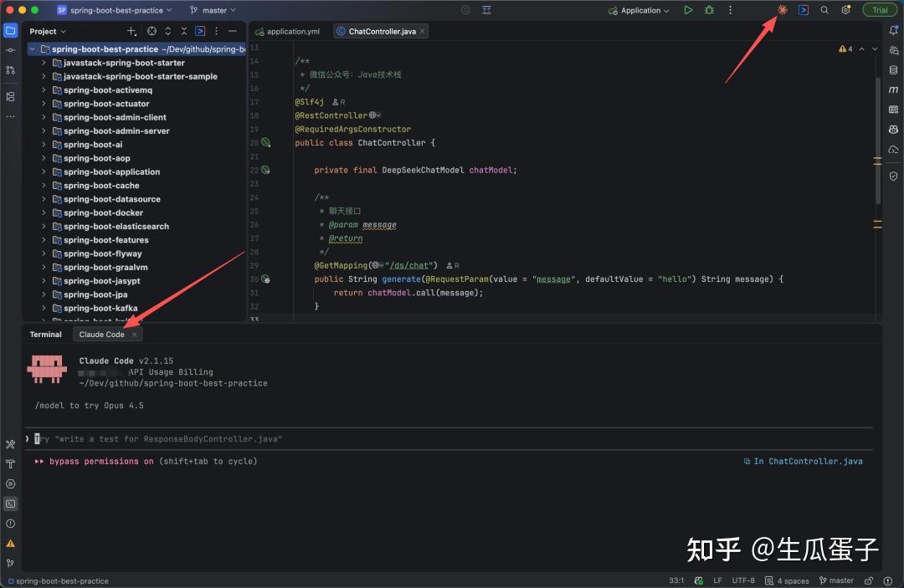
Task: Click the Trial button
Action: click(879, 10)
